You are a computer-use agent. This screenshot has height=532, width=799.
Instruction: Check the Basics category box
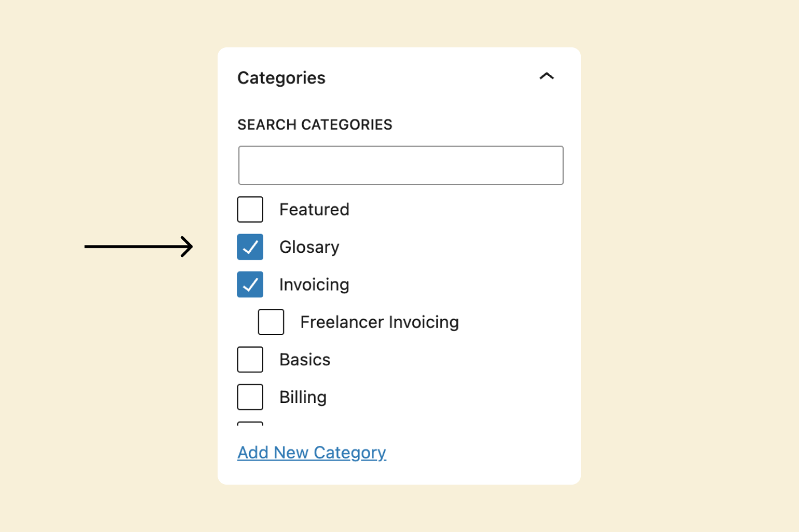click(x=250, y=360)
